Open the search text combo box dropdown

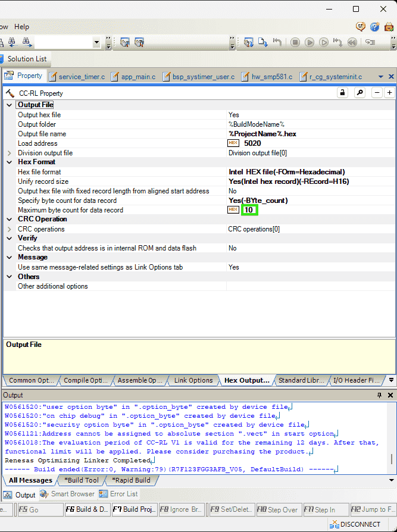tap(97, 42)
